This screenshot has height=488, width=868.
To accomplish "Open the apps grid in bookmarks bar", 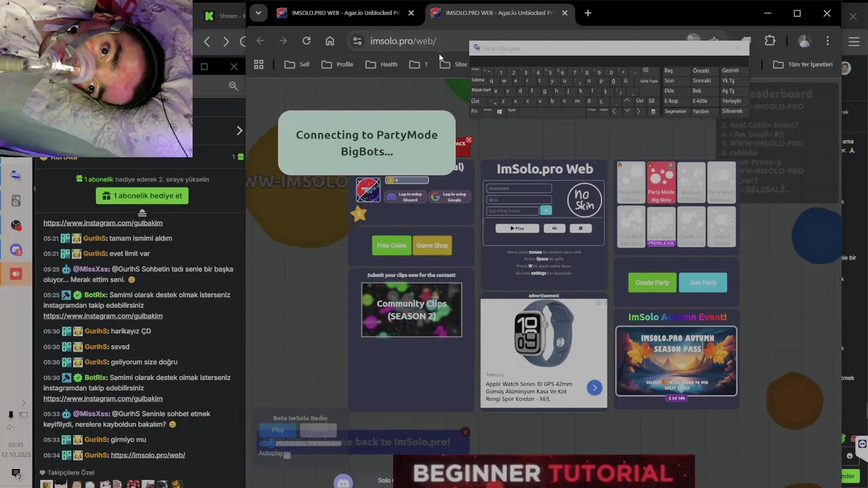I will (258, 64).
